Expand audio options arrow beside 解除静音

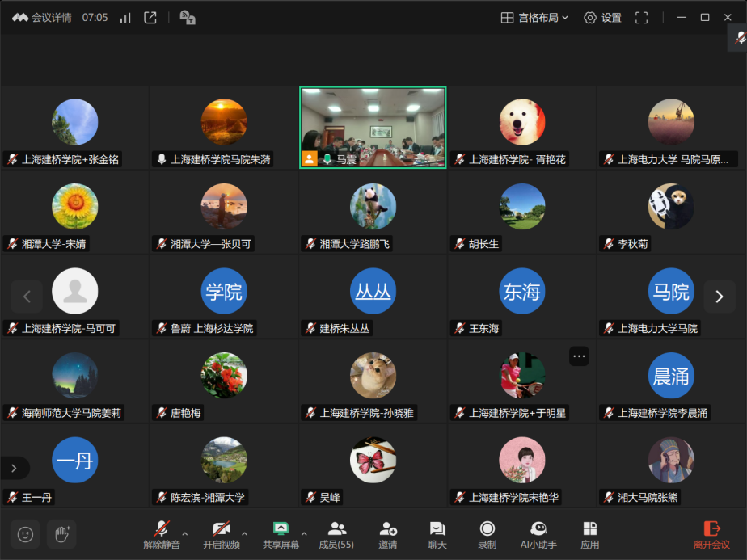pyautogui.click(x=185, y=533)
